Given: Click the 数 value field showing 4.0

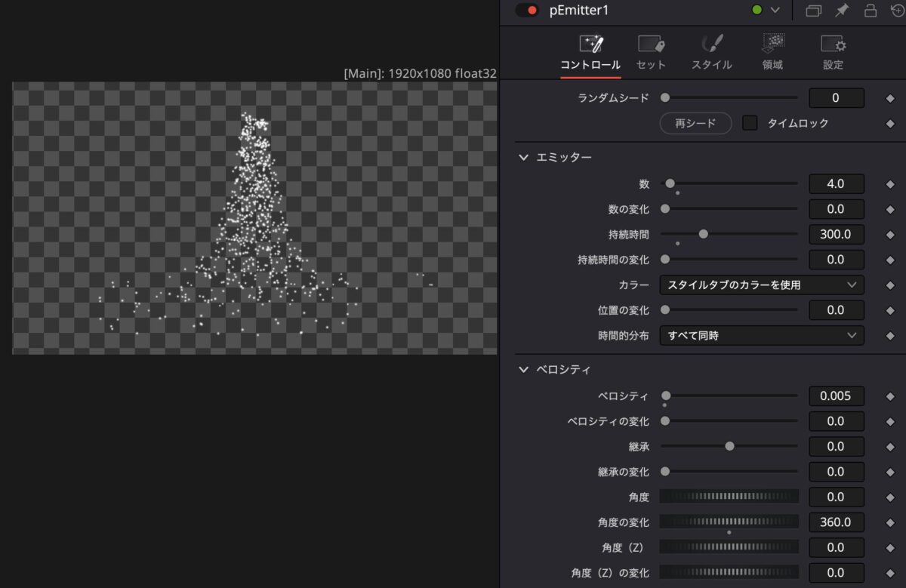Looking at the screenshot, I should tap(836, 183).
